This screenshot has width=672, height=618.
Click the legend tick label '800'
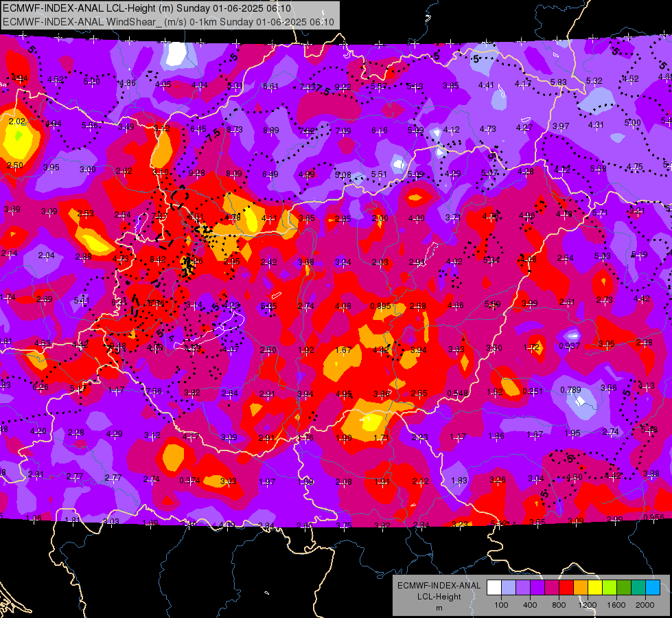tap(559, 605)
